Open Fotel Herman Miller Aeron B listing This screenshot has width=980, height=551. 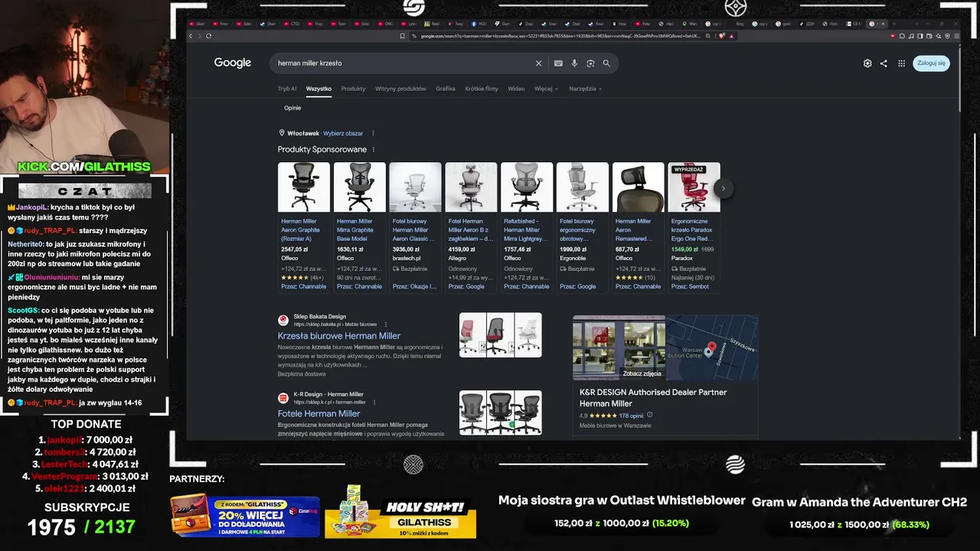(x=471, y=230)
